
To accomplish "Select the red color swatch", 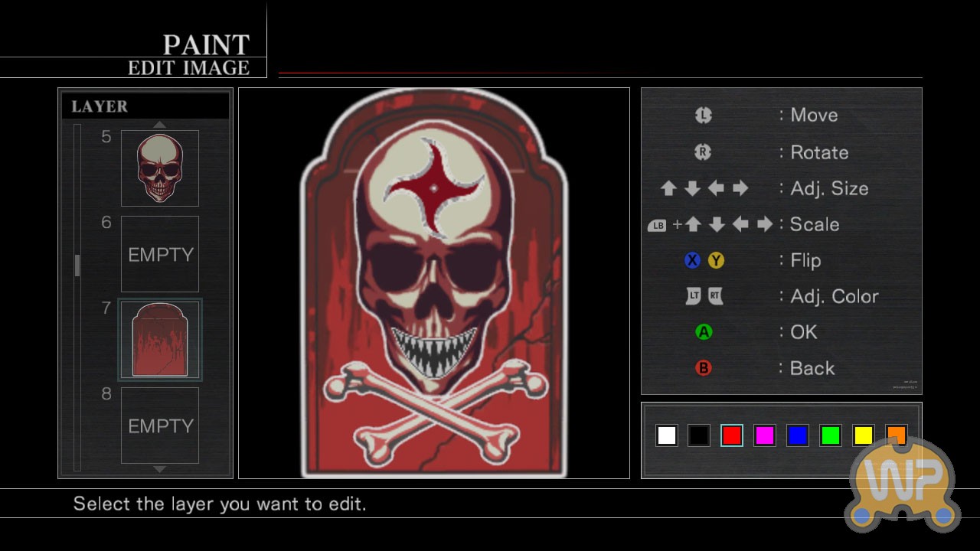I will click(731, 435).
